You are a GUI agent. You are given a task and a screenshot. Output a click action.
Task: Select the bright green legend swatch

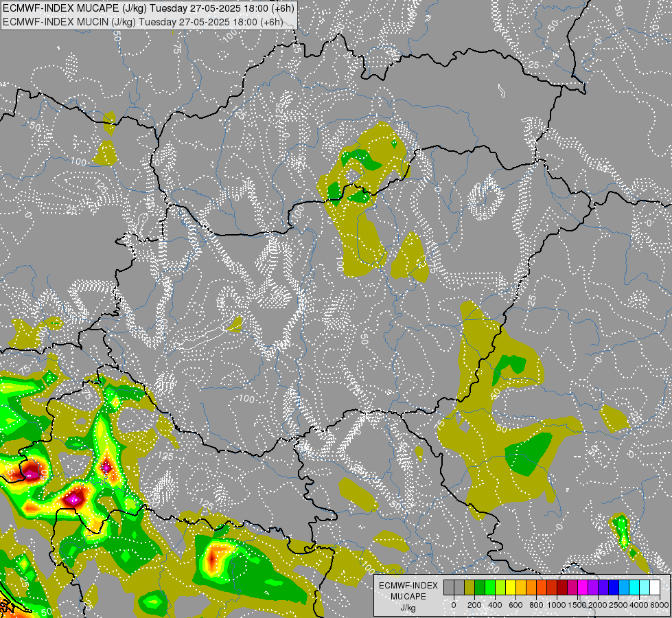tap(490, 588)
